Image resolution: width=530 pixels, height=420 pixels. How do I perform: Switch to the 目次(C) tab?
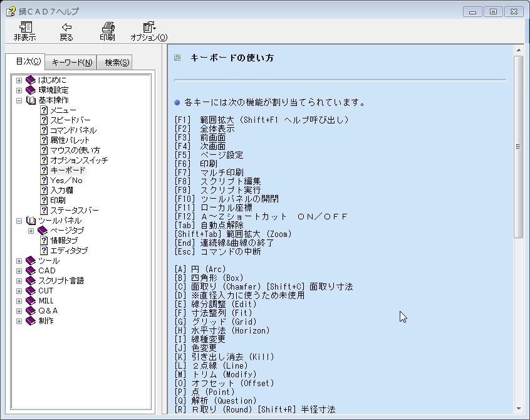[x=28, y=61]
